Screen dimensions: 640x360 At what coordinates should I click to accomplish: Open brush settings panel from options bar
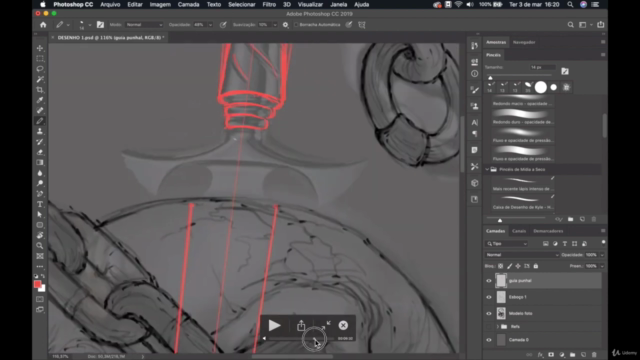coord(100,25)
